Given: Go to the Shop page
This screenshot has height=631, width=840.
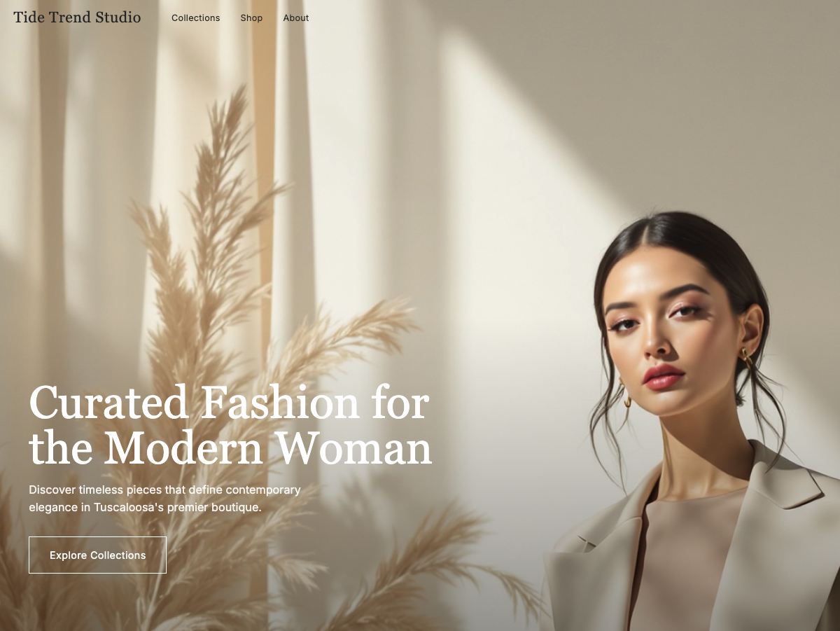Looking at the screenshot, I should coord(251,18).
